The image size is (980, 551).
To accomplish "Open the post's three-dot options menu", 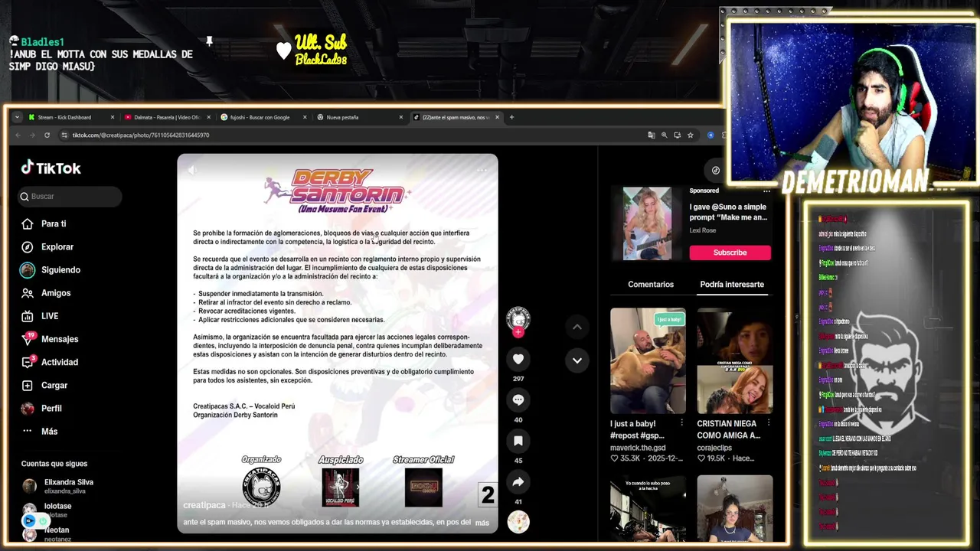I will (482, 170).
